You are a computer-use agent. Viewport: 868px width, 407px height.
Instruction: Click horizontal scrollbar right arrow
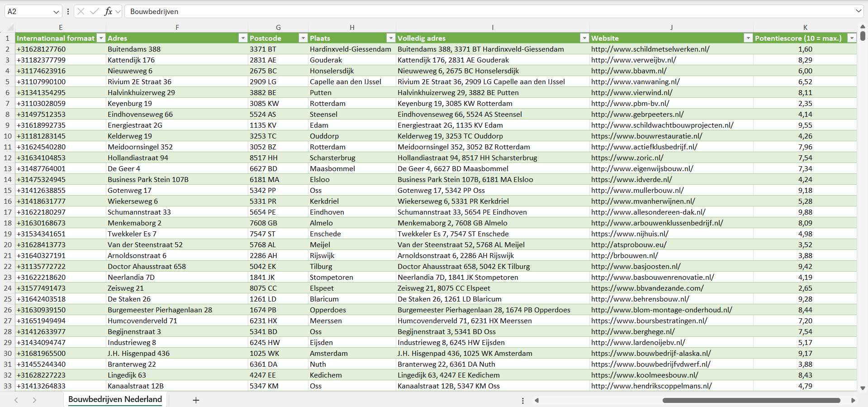point(853,400)
